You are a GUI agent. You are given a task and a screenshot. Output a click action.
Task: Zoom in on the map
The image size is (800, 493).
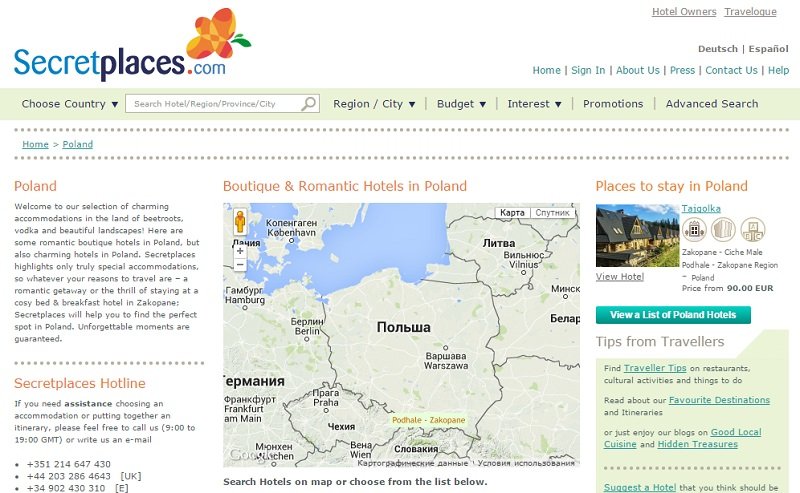click(x=240, y=251)
